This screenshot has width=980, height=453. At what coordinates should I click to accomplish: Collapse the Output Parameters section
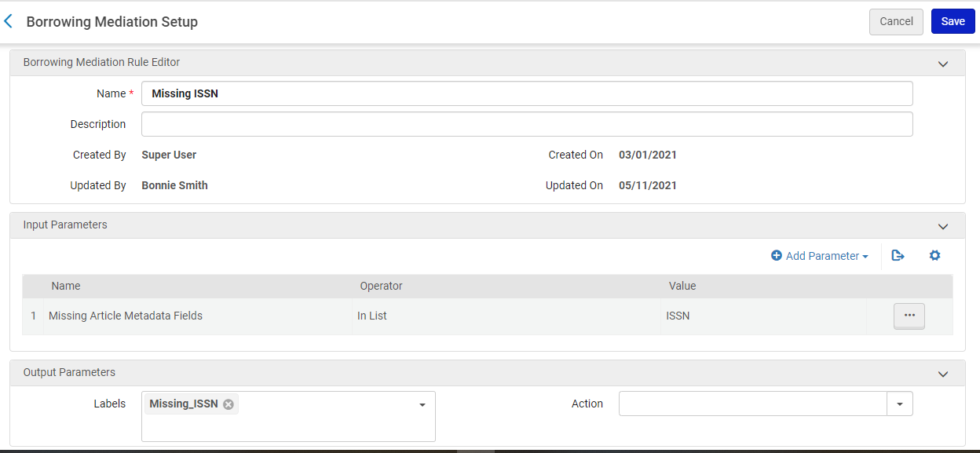[943, 374]
